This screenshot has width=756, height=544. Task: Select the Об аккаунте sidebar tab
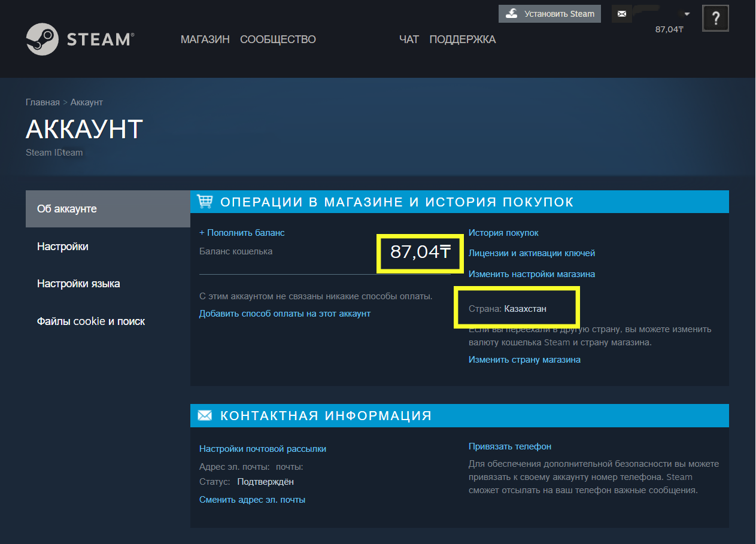(108, 209)
